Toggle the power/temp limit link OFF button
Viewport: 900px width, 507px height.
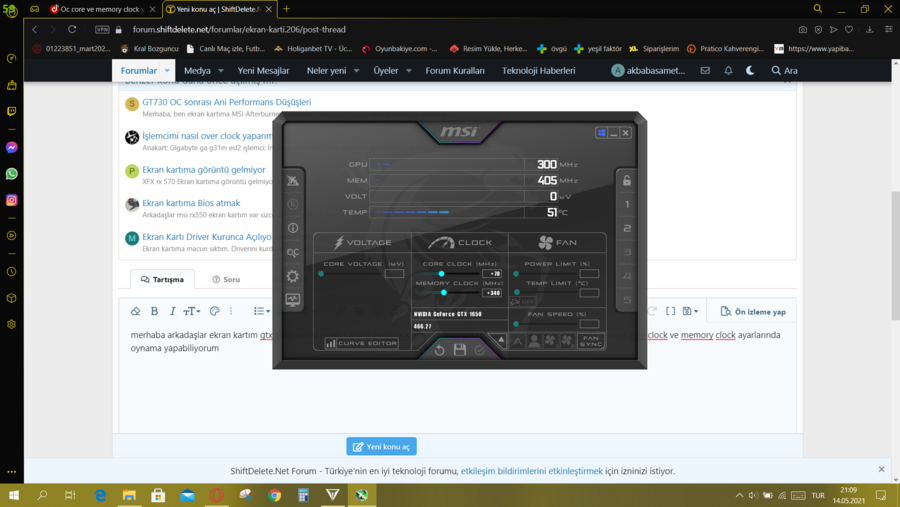522,301
